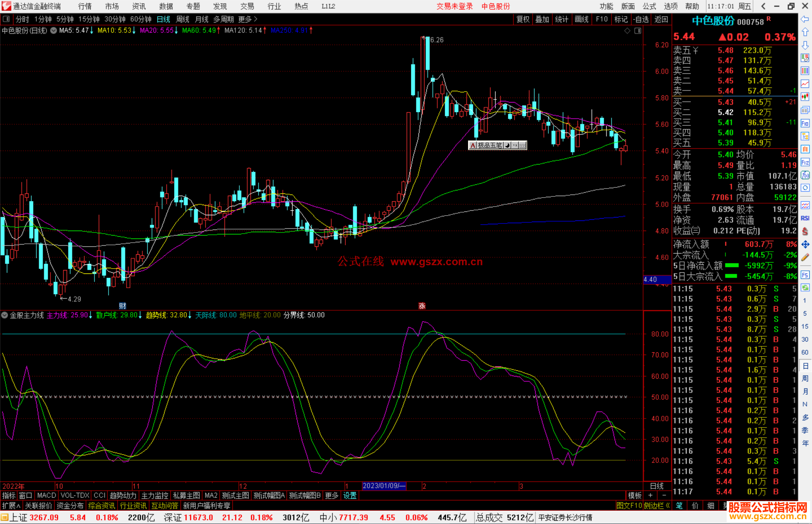Click the 图文F10 button

[x=629, y=506]
